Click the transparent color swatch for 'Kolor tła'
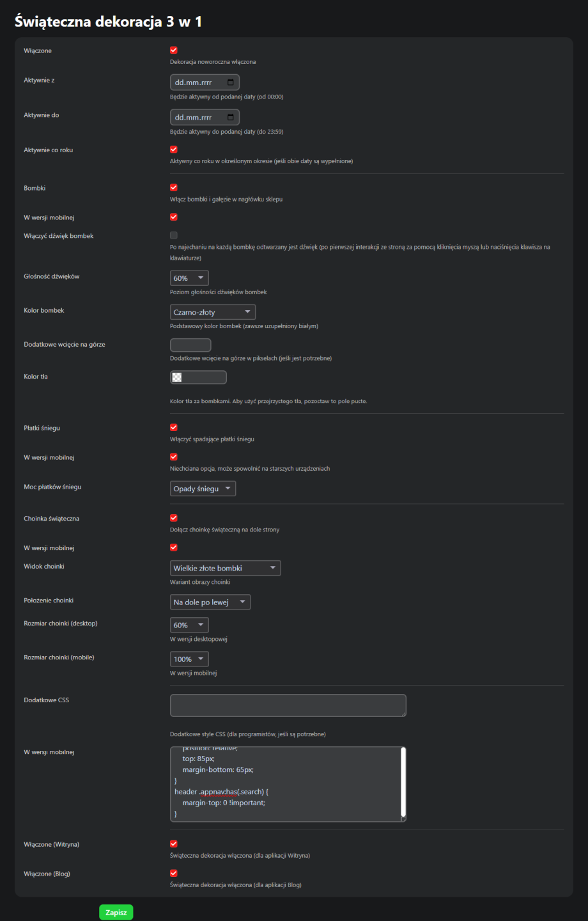 click(177, 377)
